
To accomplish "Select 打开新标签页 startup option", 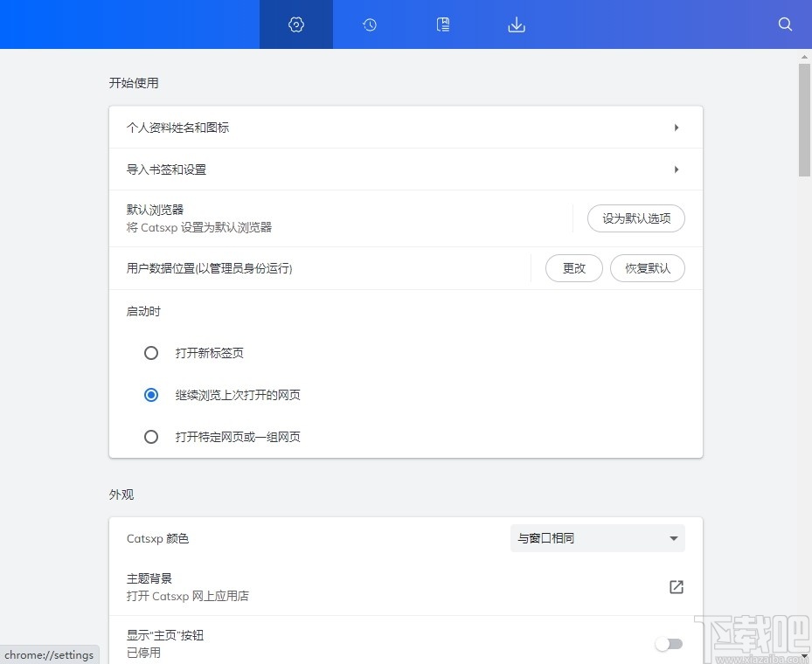I will (150, 353).
